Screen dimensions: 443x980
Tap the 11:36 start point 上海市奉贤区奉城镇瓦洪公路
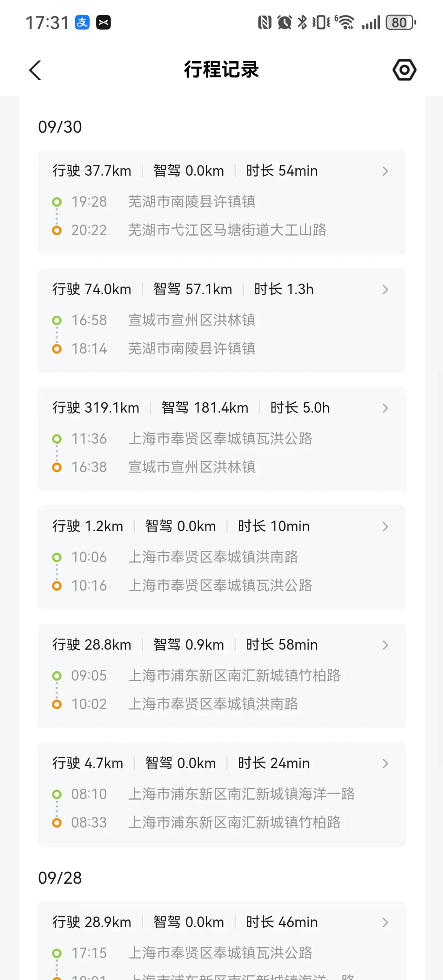[220, 439]
